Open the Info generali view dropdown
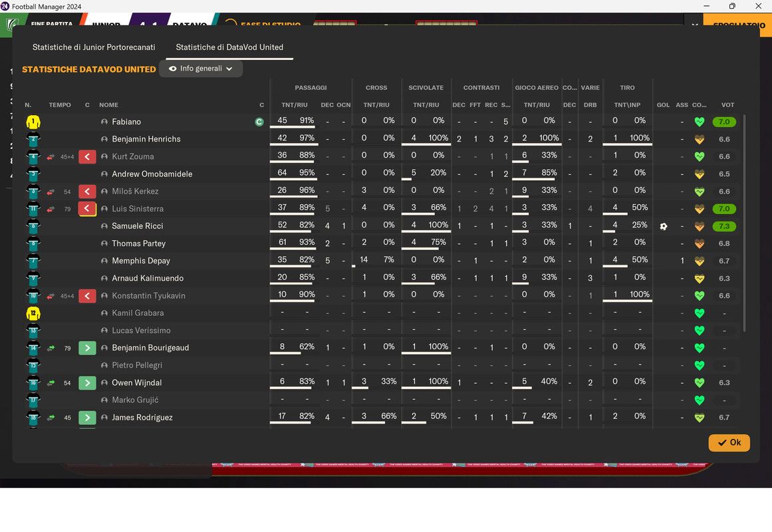 tap(201, 68)
